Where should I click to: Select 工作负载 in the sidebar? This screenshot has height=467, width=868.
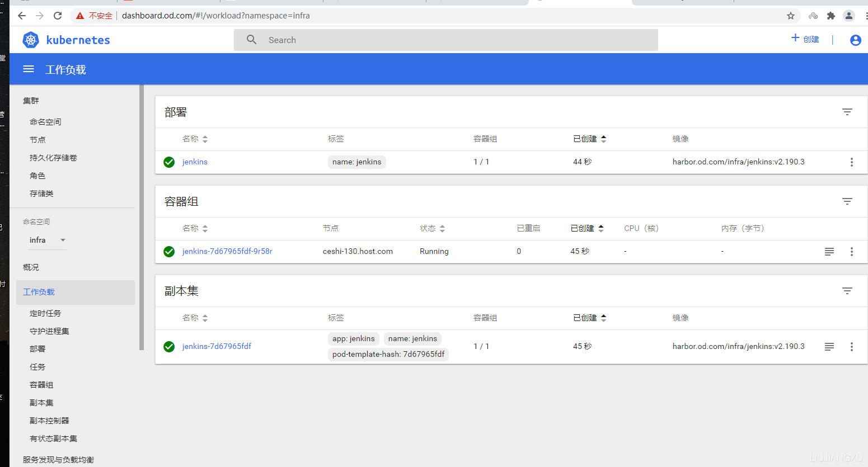(x=76, y=292)
